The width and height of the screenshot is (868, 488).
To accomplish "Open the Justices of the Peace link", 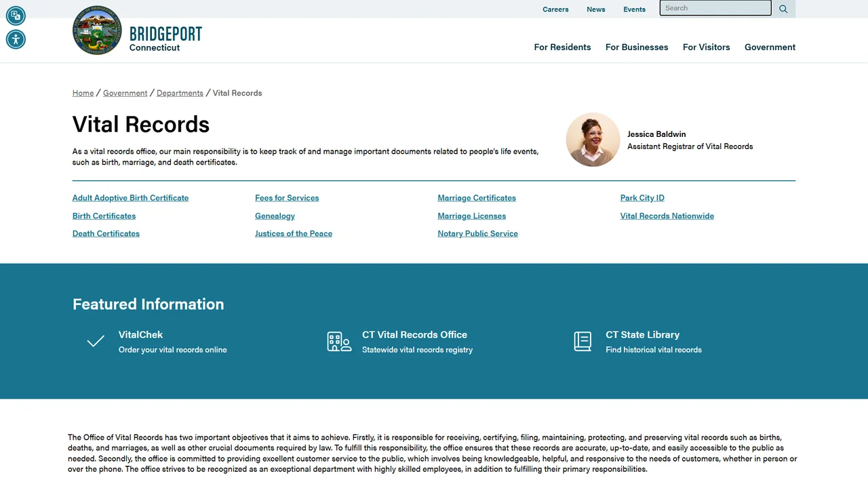I will click(x=294, y=234).
